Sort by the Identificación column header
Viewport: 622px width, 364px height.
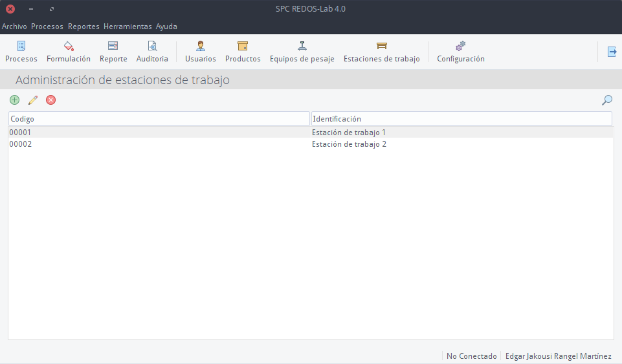coord(461,119)
